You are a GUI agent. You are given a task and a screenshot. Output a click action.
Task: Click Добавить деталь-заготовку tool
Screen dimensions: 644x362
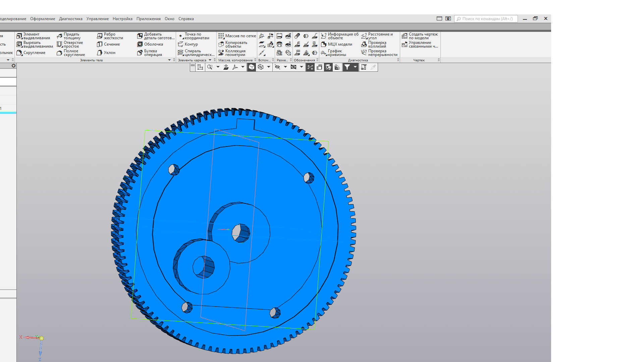(156, 36)
